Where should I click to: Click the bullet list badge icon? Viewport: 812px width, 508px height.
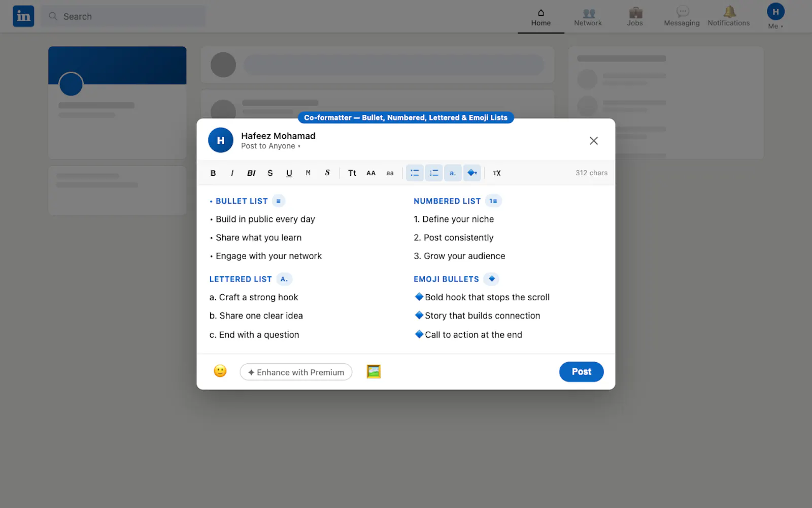pos(279,201)
